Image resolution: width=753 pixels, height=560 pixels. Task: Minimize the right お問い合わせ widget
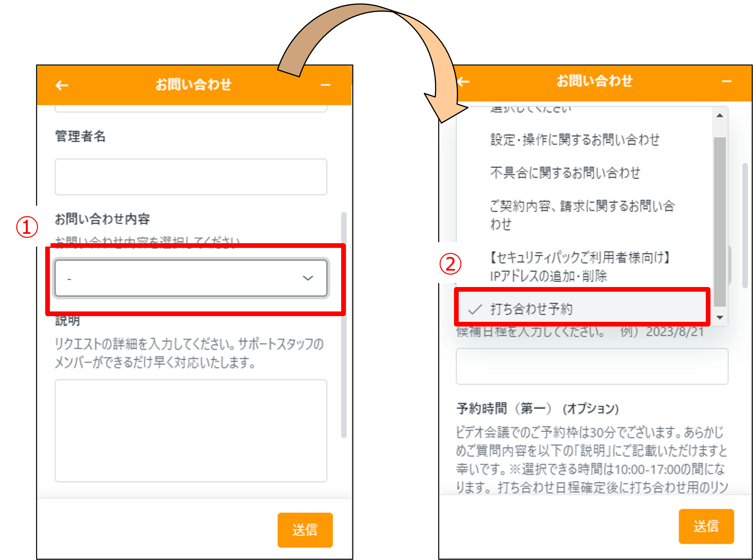(x=726, y=81)
